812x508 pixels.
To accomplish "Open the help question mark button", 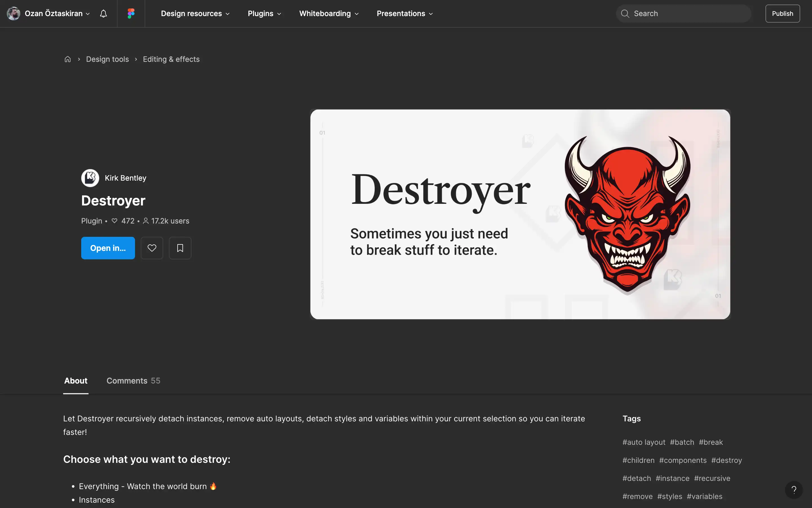I will [794, 490].
